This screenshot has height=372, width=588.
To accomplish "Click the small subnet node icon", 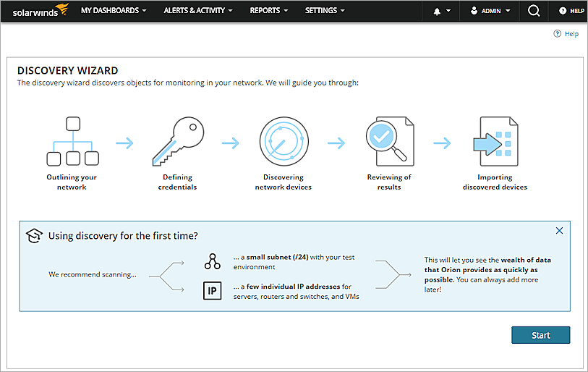I will tap(212, 261).
